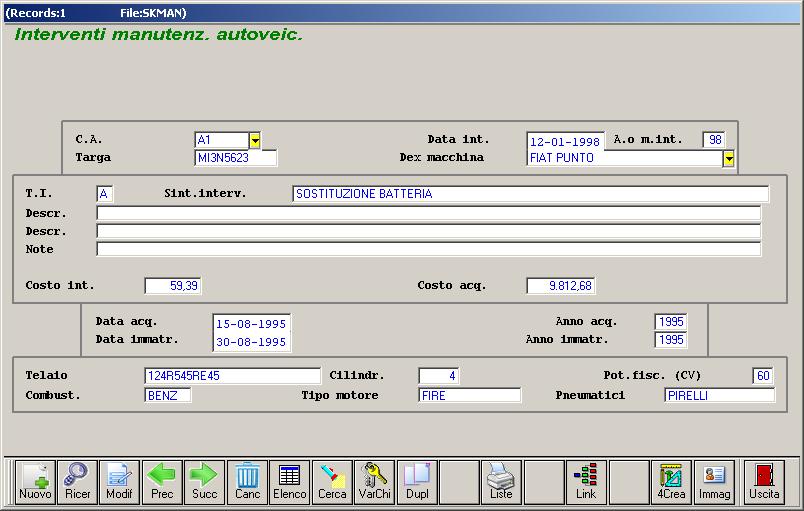Click the Pot.fisc. (CV) field 60
Viewport: 804px width, 511px height.
pyautogui.click(x=763, y=375)
